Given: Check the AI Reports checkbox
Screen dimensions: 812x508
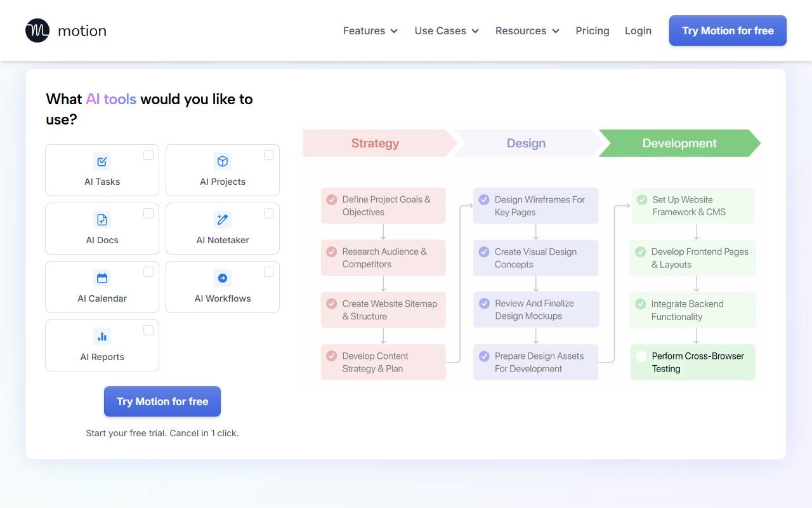Looking at the screenshot, I should coord(148,330).
